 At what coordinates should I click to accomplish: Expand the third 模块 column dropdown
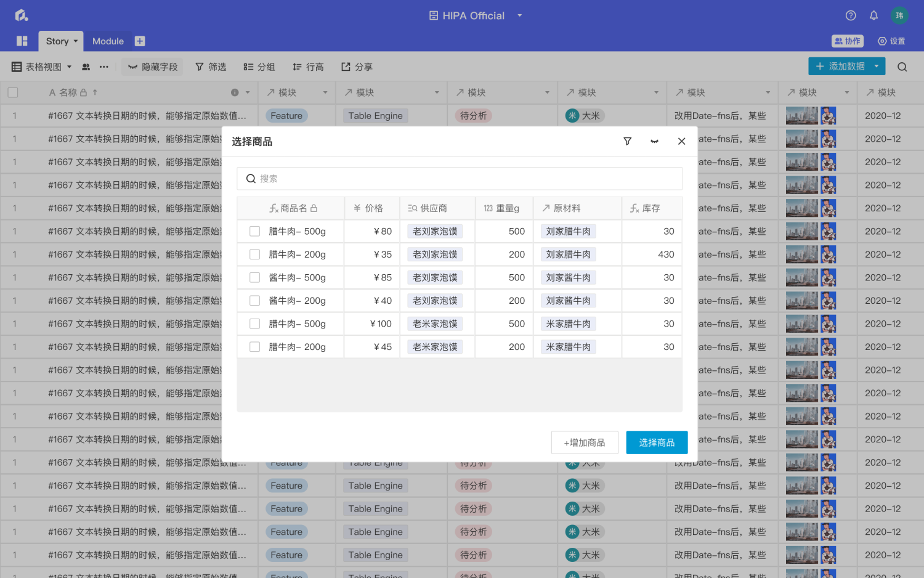(547, 92)
